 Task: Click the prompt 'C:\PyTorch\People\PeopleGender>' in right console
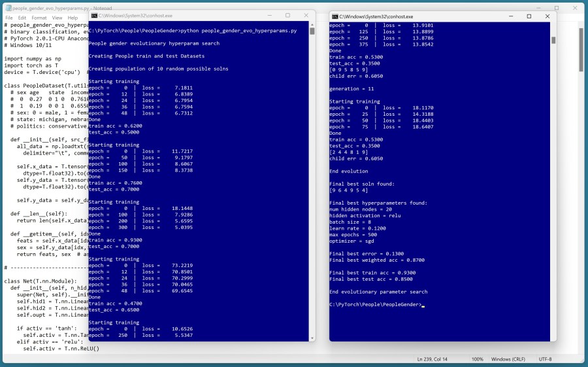[376, 305]
